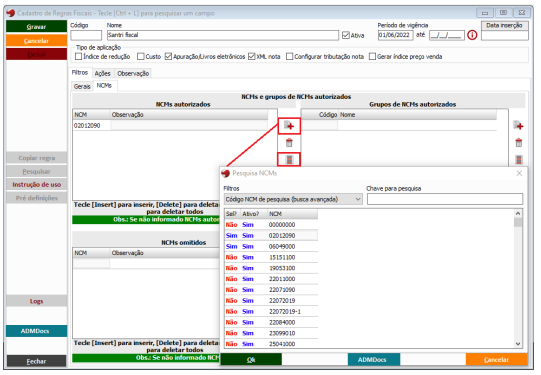Click the Chave para pesquisa input
Image resolution: width=541 pixels, height=375 pixels.
pos(445,199)
